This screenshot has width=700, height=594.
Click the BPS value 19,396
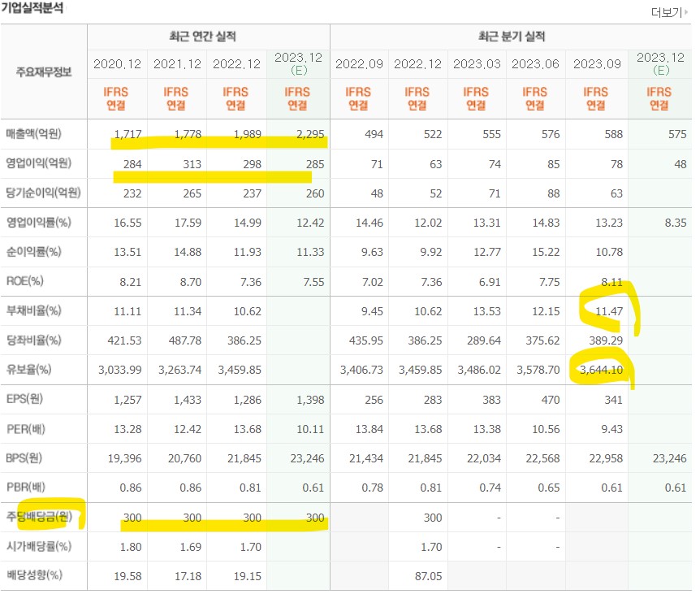(x=124, y=458)
